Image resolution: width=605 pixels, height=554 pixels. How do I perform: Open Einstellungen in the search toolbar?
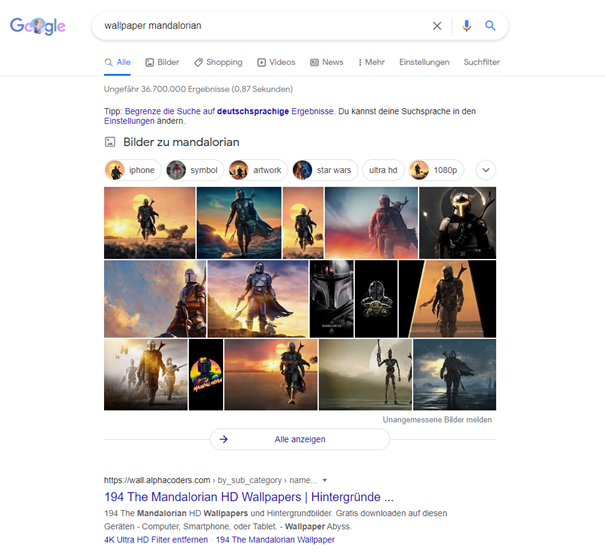[x=424, y=62]
